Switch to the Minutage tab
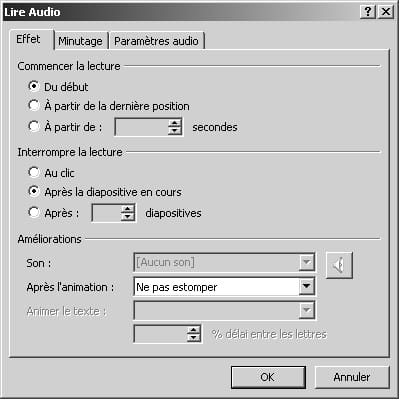Screen dimensions: 399x399 tap(80, 41)
